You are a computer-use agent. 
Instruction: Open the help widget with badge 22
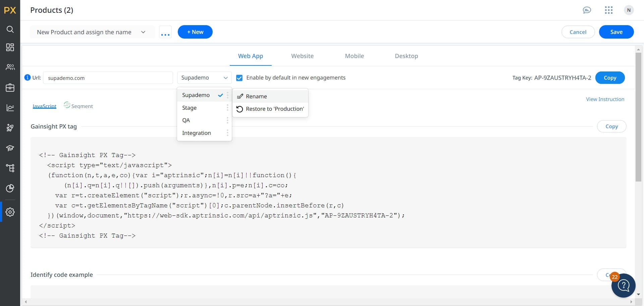(x=623, y=286)
